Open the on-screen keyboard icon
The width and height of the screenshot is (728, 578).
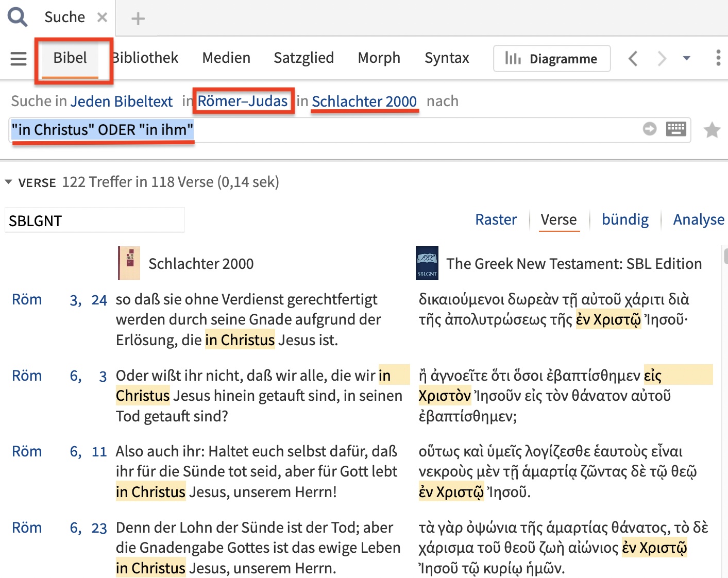(676, 129)
